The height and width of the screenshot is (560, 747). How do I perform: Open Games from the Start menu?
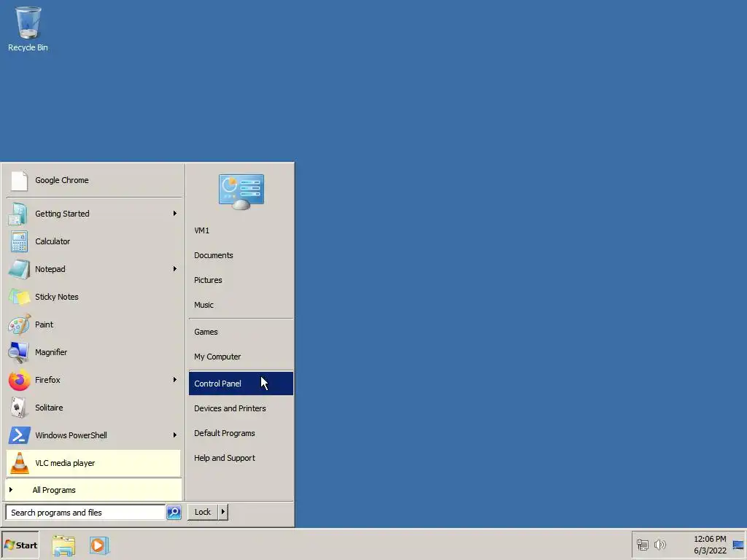[241, 332]
